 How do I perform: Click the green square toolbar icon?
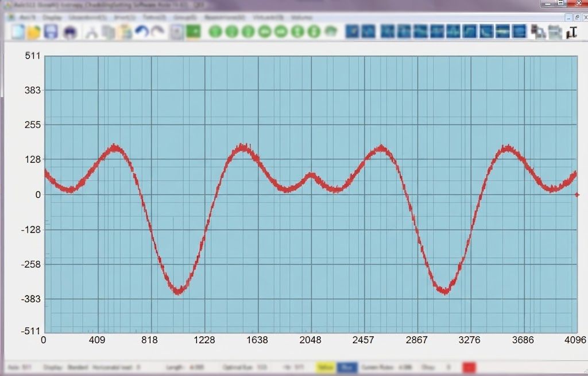(x=194, y=32)
